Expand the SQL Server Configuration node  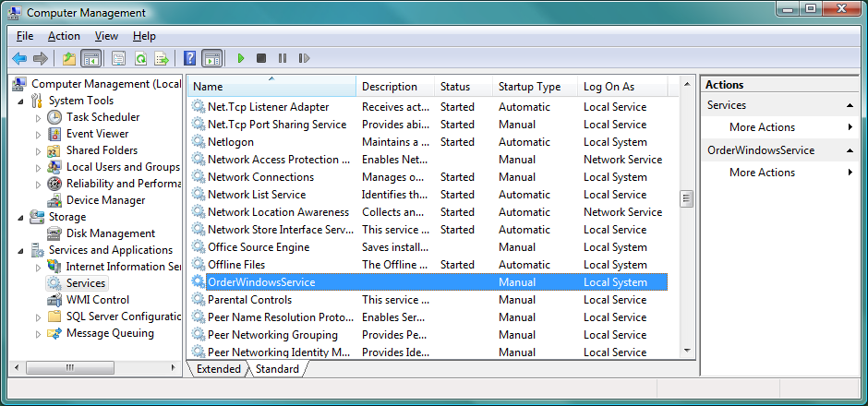click(x=38, y=317)
